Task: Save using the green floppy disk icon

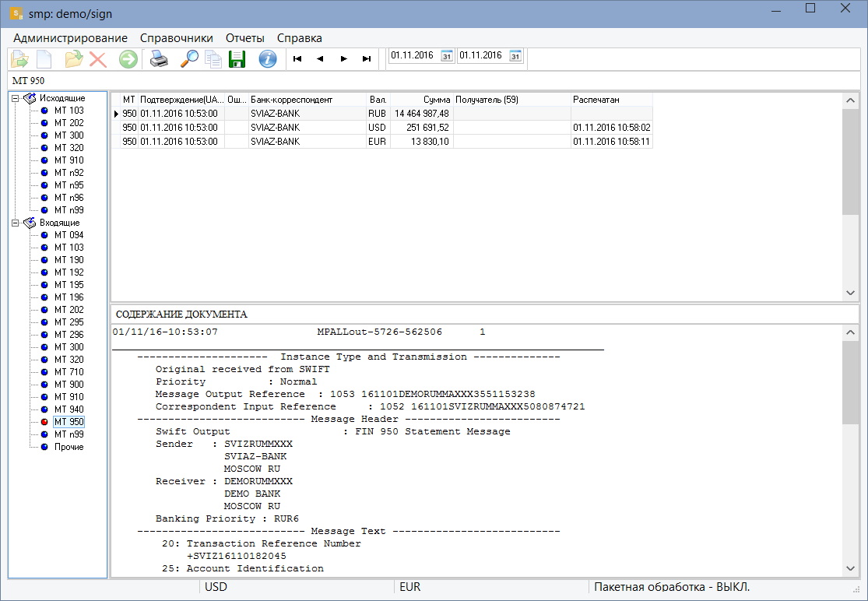Action: click(x=237, y=58)
